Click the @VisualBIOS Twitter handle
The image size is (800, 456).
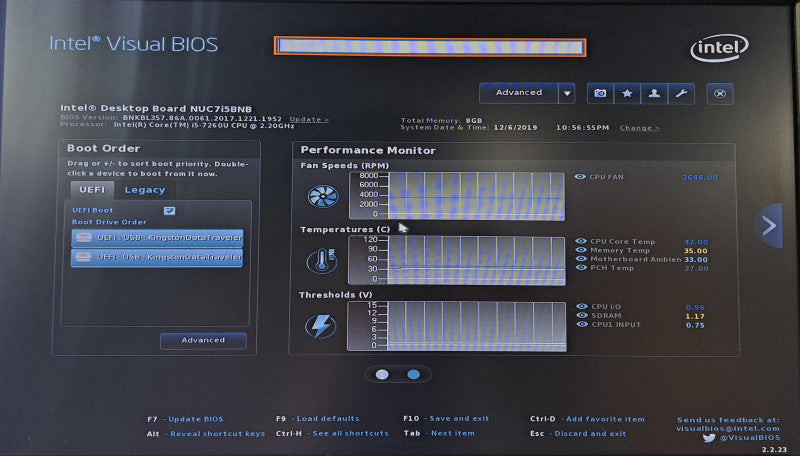coord(750,438)
